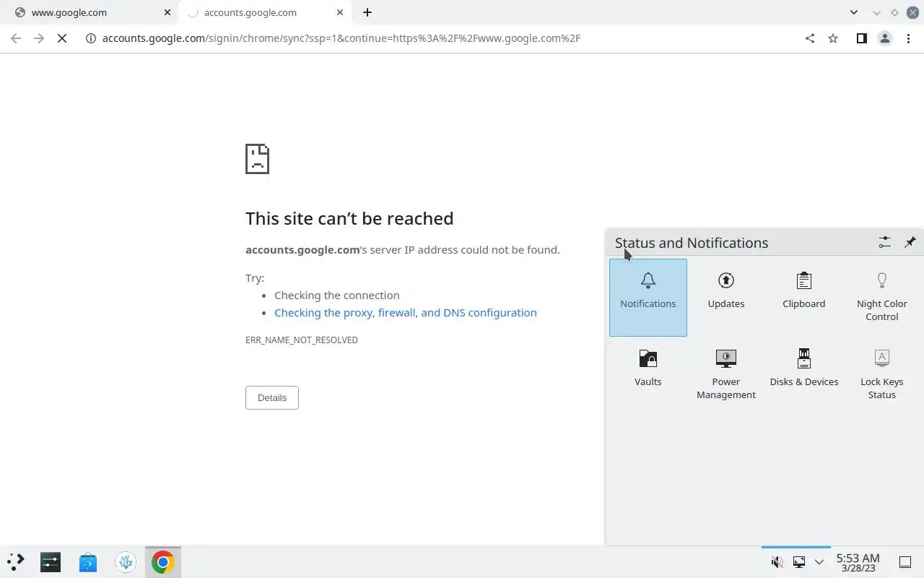
Task: Click the network connection tray icon
Action: (x=799, y=562)
